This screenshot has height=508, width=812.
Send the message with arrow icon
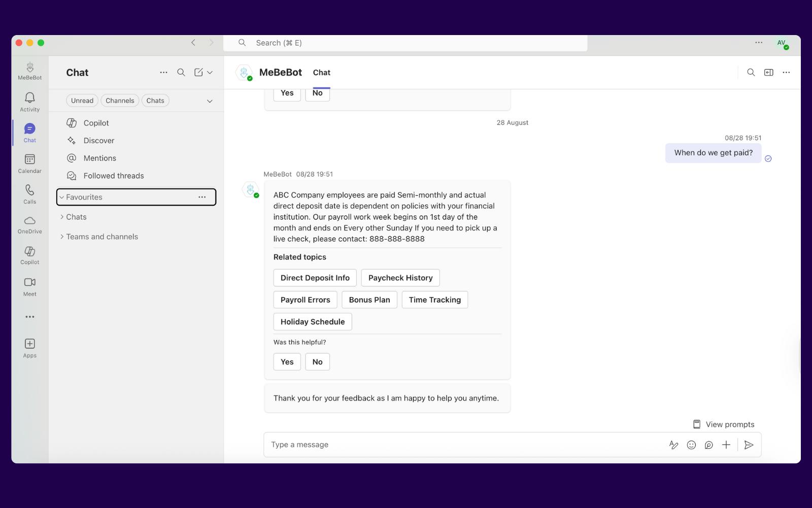point(749,445)
